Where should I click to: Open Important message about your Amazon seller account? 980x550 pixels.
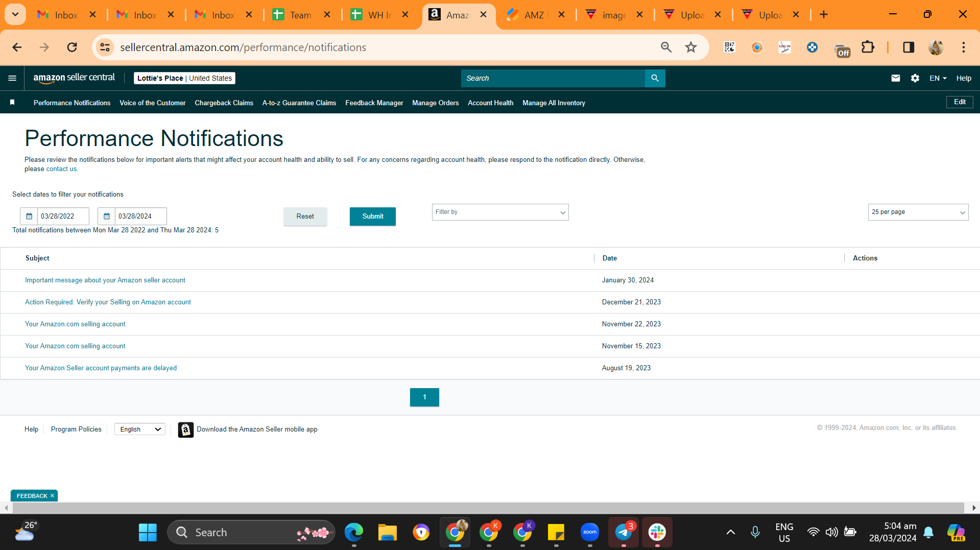[105, 280]
